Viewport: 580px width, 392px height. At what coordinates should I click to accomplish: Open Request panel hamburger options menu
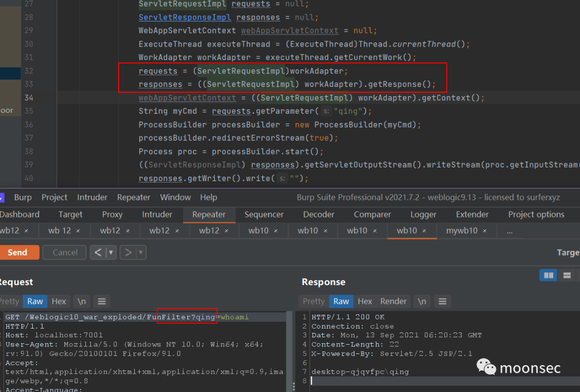(x=102, y=301)
